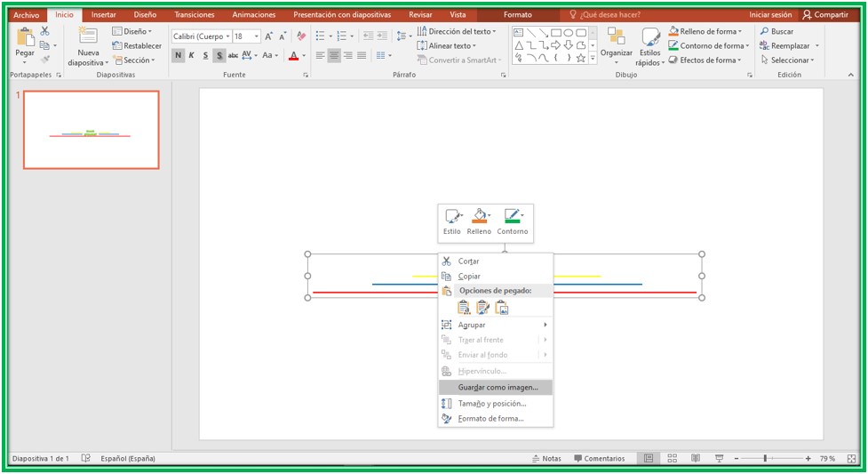Switch to the Transiciones tab

[195, 15]
